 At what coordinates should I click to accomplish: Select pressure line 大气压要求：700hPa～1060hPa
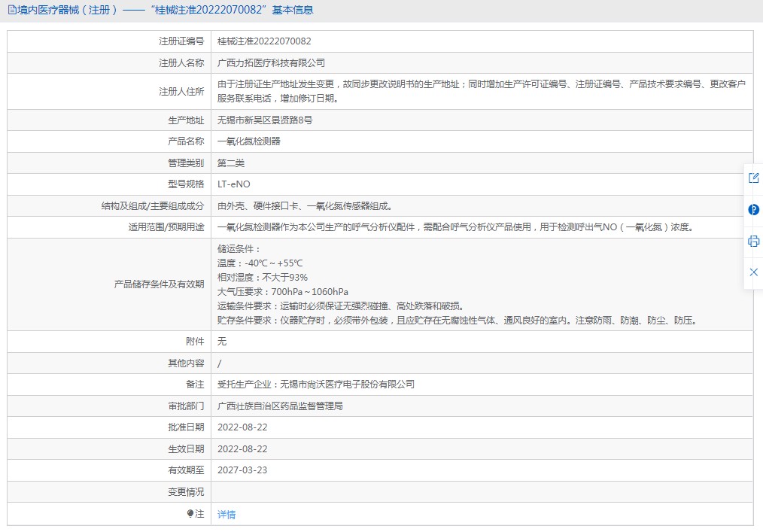[283, 291]
